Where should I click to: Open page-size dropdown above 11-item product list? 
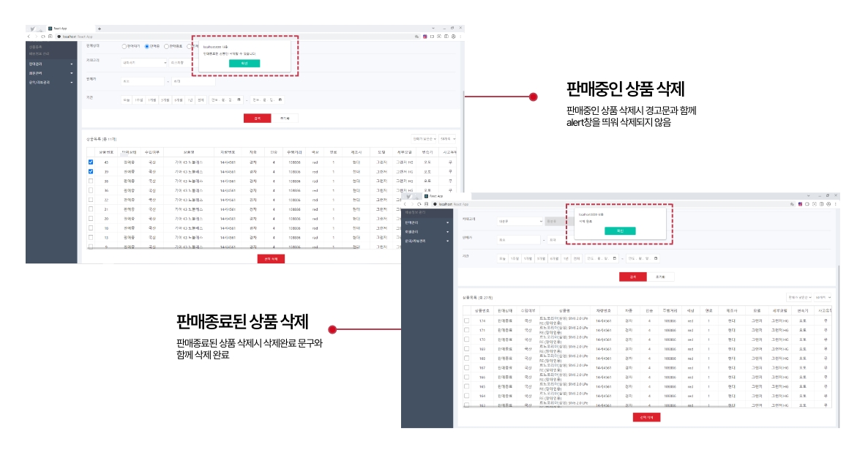448,139
